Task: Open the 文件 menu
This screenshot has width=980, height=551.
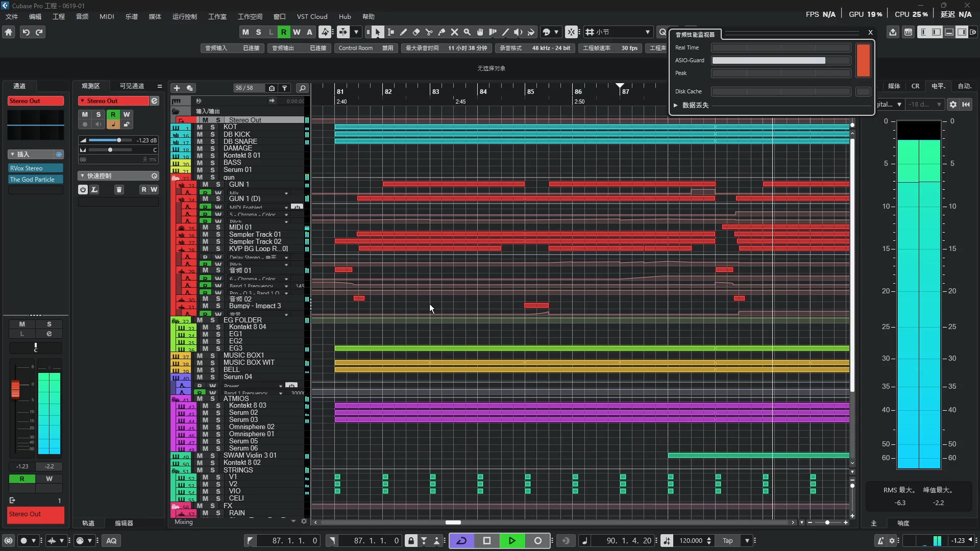Action: 12,16
